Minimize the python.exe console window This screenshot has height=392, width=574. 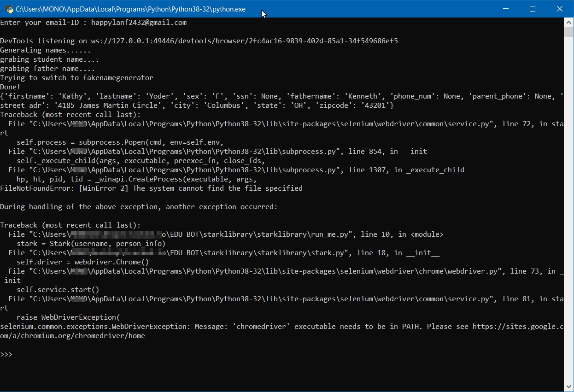[x=505, y=9]
